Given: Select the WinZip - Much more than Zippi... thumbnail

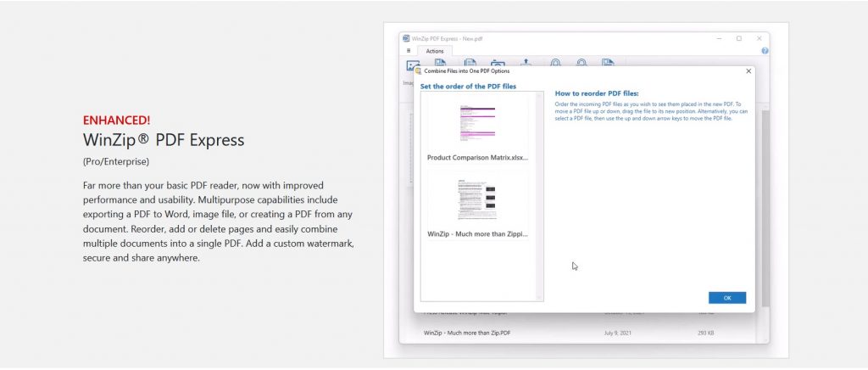Looking at the screenshot, I should tap(477, 206).
